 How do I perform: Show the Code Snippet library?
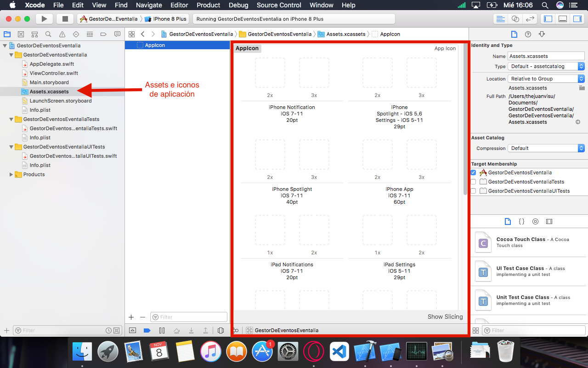click(x=521, y=221)
